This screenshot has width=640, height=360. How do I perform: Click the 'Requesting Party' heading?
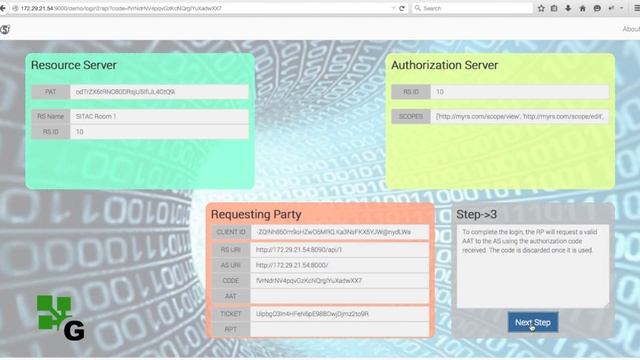pyautogui.click(x=256, y=215)
